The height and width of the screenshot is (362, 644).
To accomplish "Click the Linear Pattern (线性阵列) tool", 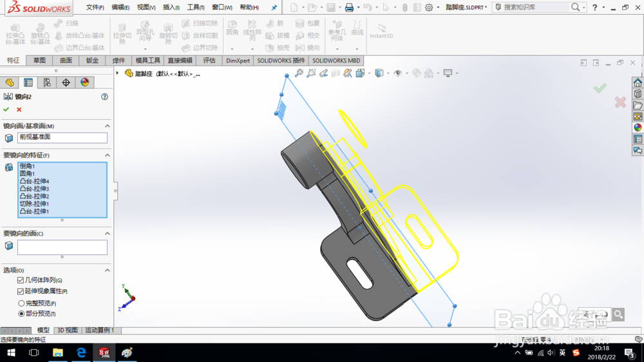I will [x=252, y=30].
